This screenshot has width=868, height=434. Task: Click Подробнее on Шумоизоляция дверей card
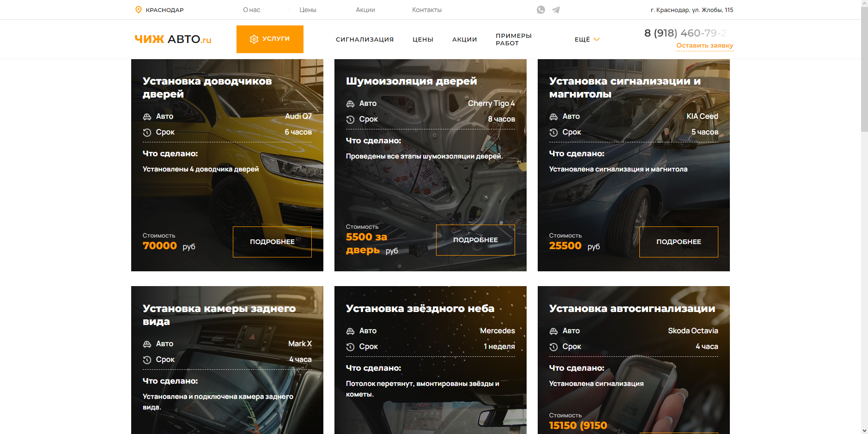tap(475, 240)
